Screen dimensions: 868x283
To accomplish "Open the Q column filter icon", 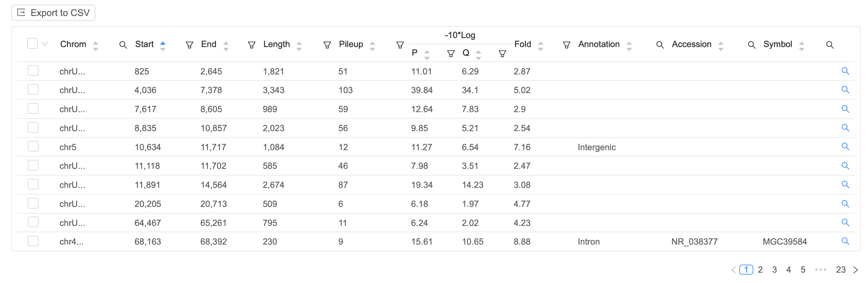I will pos(502,53).
